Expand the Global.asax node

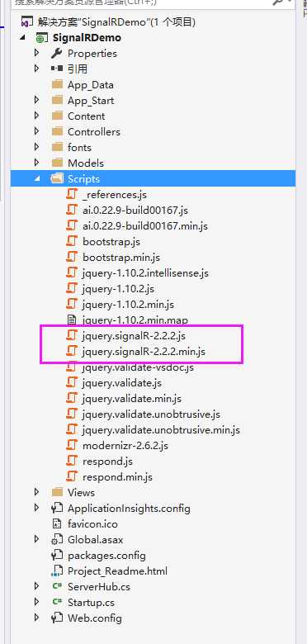(x=37, y=539)
